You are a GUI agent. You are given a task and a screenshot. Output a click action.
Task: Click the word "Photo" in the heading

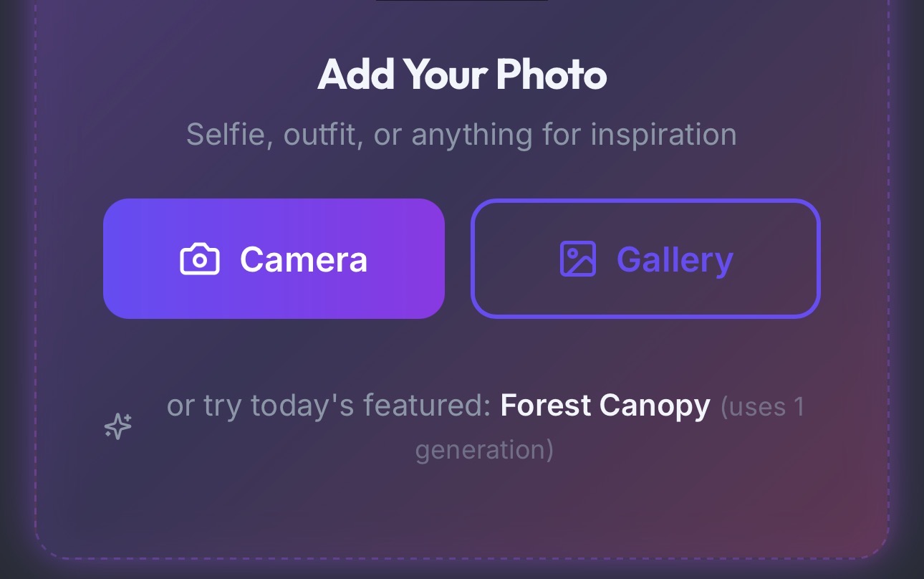click(x=552, y=75)
